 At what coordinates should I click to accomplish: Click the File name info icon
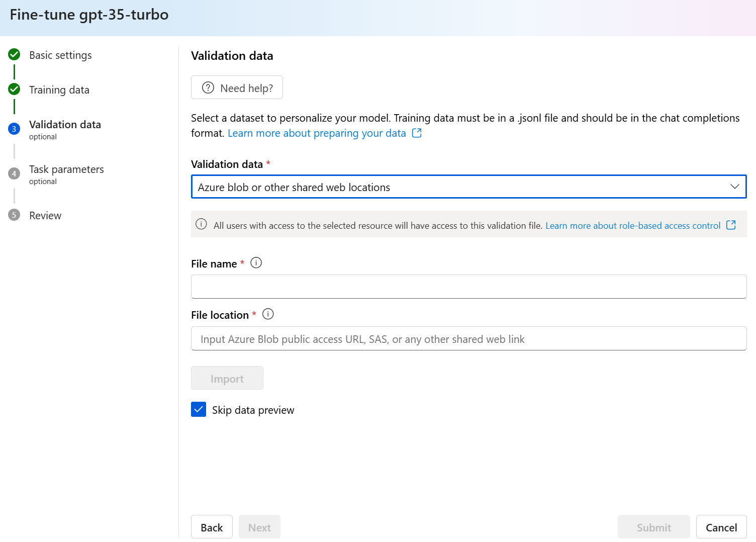(256, 263)
